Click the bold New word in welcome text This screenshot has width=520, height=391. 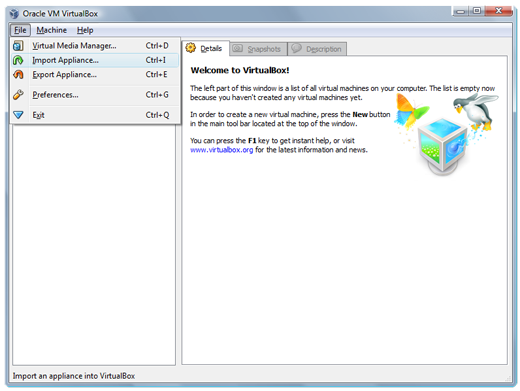click(x=360, y=115)
